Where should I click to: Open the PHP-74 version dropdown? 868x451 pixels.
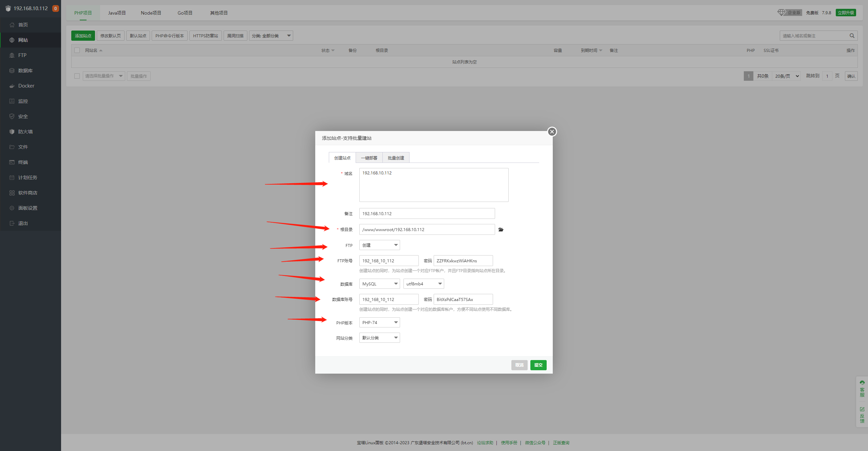379,322
